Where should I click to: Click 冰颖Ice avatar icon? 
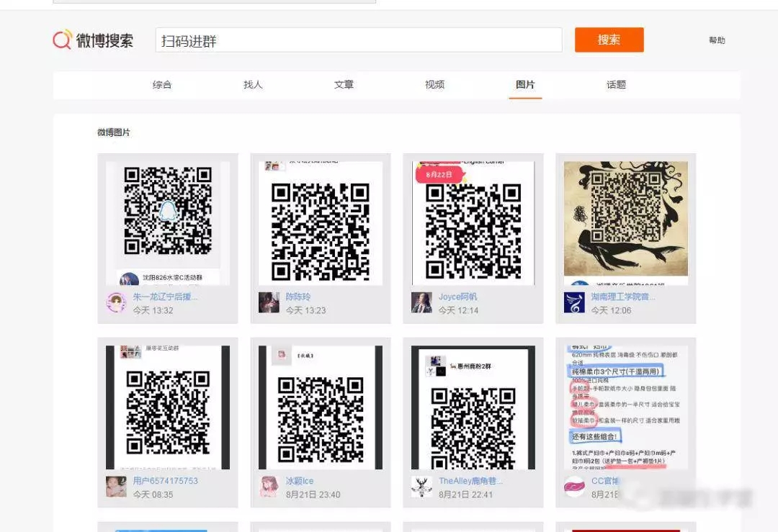tap(269, 487)
